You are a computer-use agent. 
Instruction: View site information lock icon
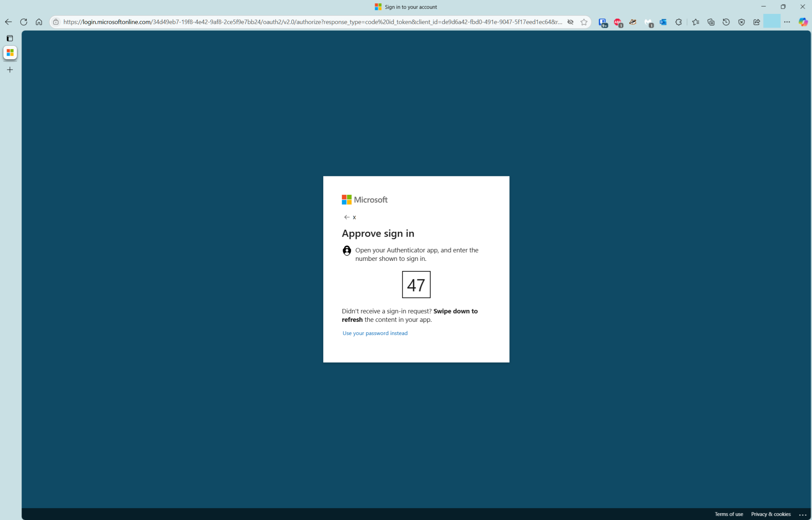click(56, 22)
